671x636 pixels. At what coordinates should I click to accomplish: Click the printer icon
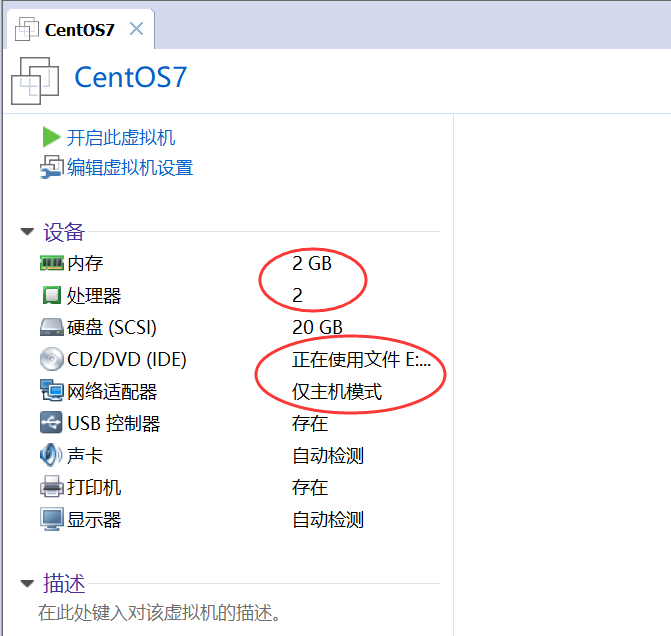tap(52, 487)
